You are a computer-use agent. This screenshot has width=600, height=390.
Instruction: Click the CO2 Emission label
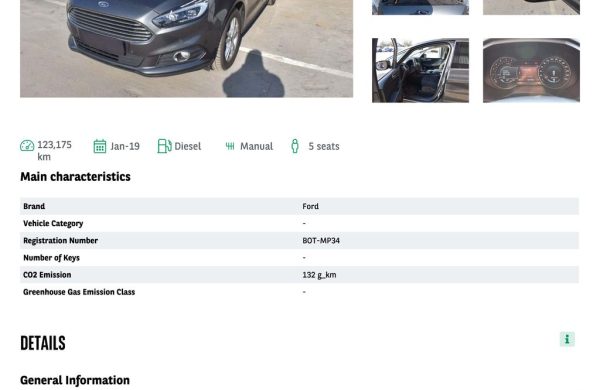47,275
